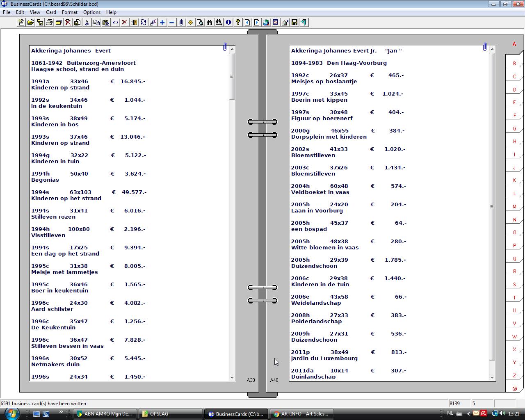Image resolution: width=525 pixels, height=420 pixels.
Task: Click the paperclip on the right card
Action: pyautogui.click(x=485, y=47)
